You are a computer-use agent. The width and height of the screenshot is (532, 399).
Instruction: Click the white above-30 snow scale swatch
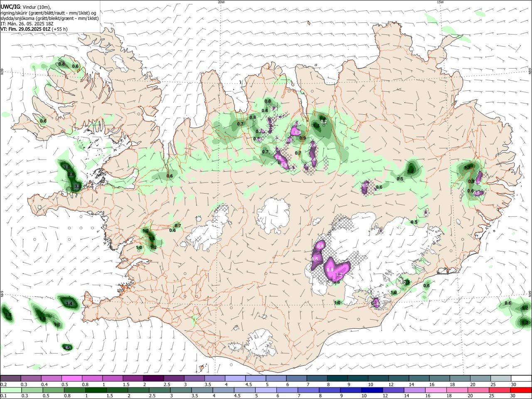pos(520,378)
